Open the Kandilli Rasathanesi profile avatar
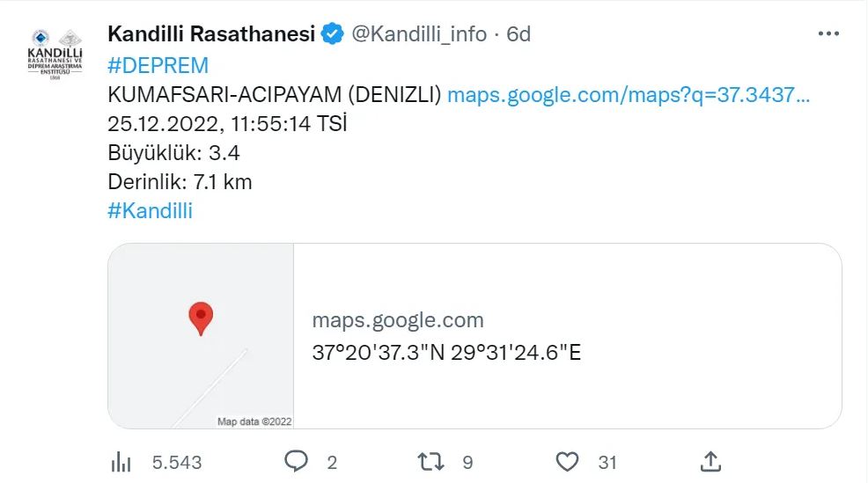The image size is (868, 483). coord(56,51)
